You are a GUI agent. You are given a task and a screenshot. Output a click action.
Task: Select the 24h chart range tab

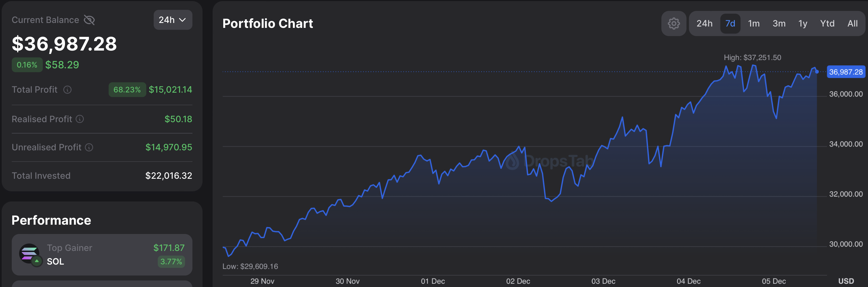tap(704, 24)
